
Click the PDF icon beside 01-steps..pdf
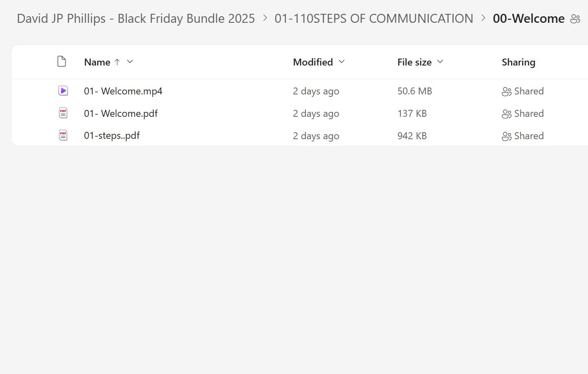pos(63,135)
